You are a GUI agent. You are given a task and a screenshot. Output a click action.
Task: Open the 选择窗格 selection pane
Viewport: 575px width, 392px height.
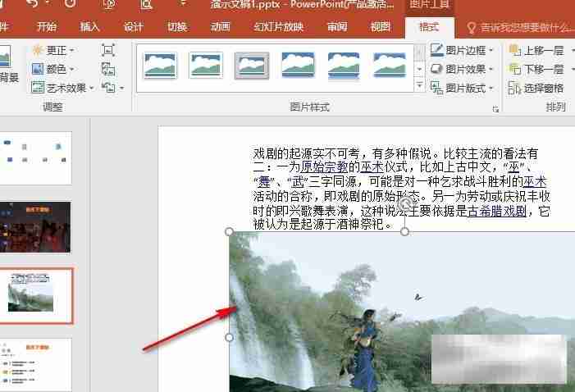pos(536,88)
